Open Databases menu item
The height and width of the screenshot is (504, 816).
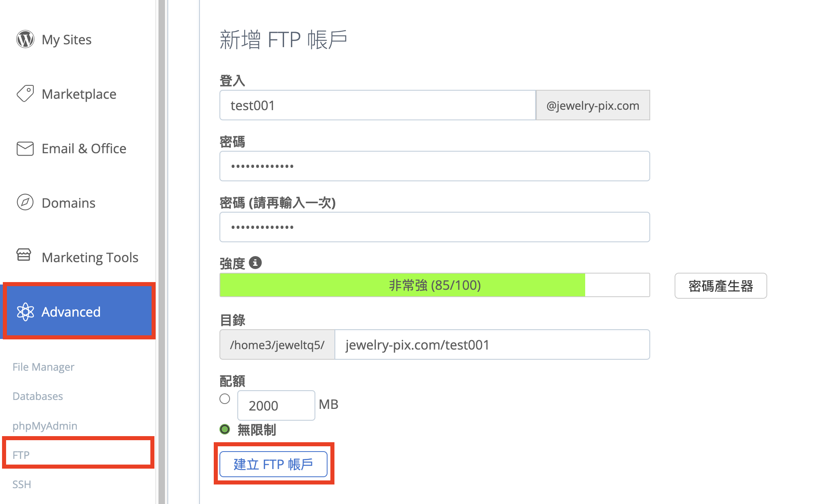coord(36,395)
